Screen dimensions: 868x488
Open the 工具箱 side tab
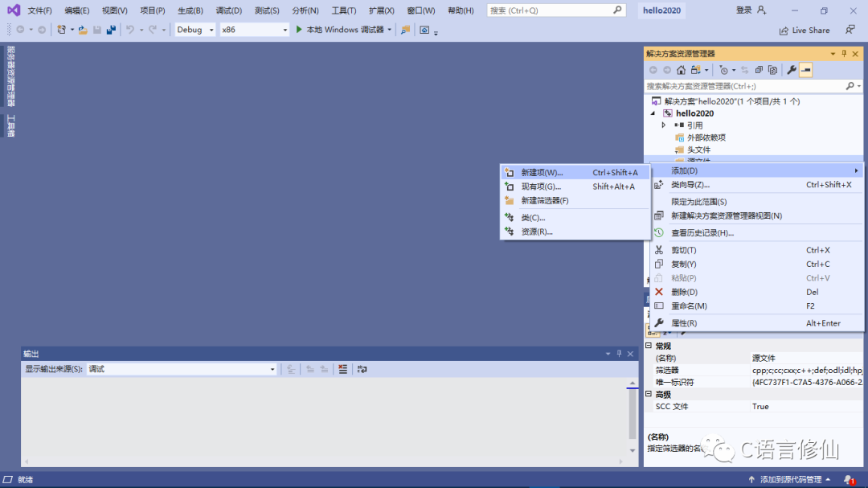click(x=10, y=125)
